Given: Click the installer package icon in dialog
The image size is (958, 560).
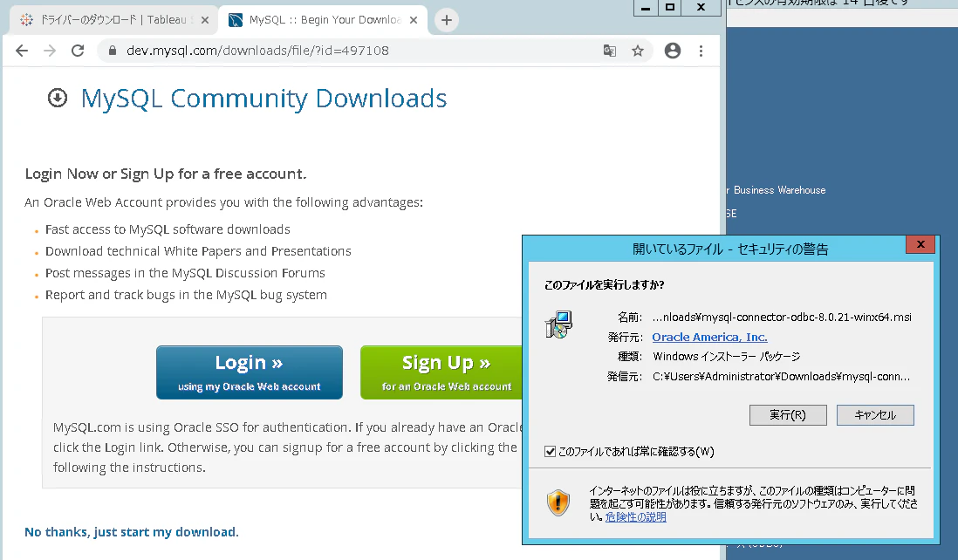Looking at the screenshot, I should (558, 324).
